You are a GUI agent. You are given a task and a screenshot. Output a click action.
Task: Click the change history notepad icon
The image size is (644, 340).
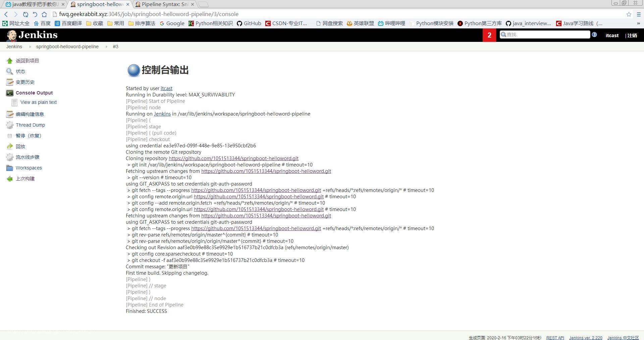tap(10, 82)
